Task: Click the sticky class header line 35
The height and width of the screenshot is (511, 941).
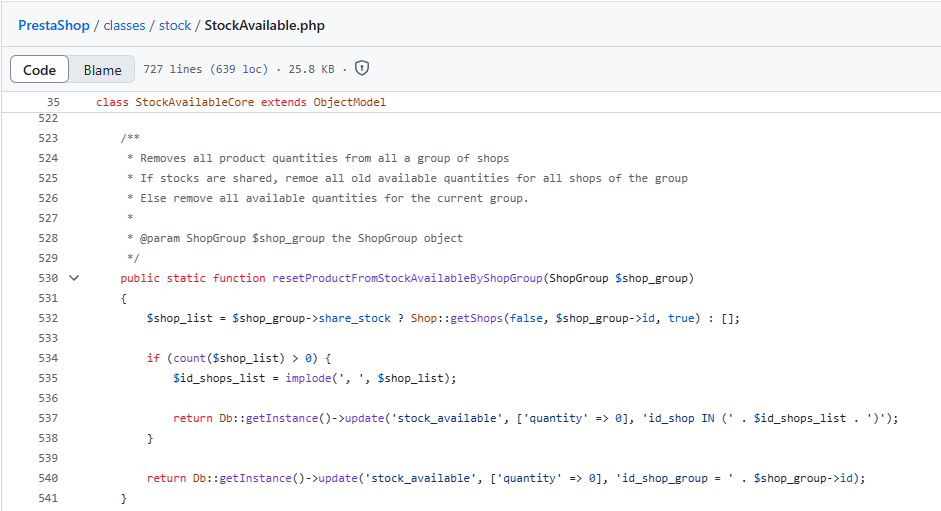Action: point(53,102)
